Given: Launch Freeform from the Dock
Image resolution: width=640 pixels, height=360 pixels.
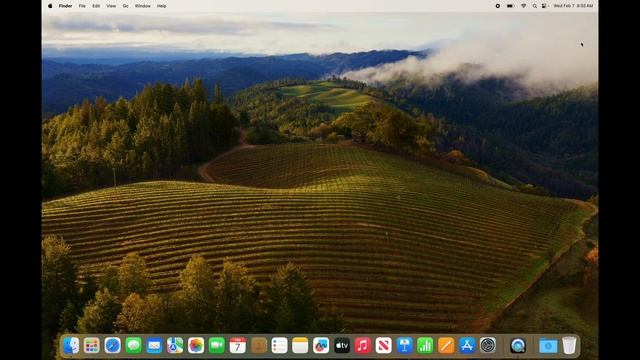Looking at the screenshot, I should coord(321,346).
